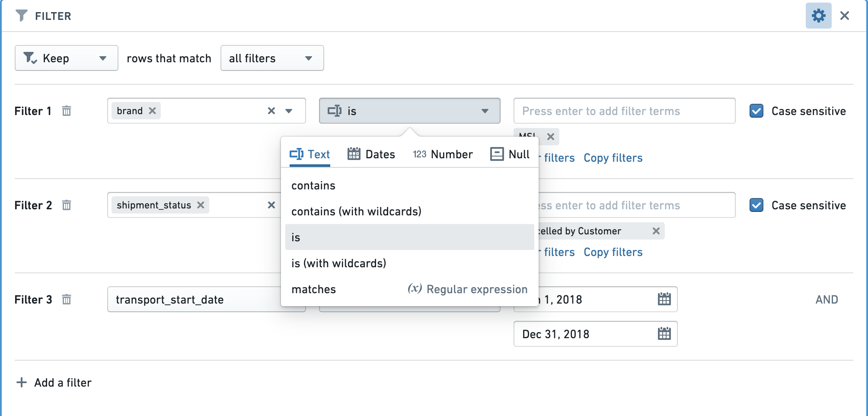Click Copy filters under Filter 2
Viewport: 868px width, 416px height.
click(613, 252)
